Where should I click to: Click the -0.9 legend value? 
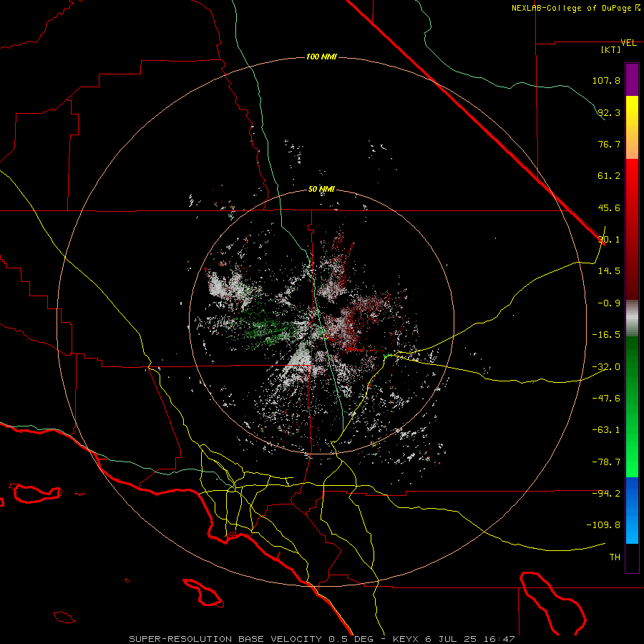(609, 303)
